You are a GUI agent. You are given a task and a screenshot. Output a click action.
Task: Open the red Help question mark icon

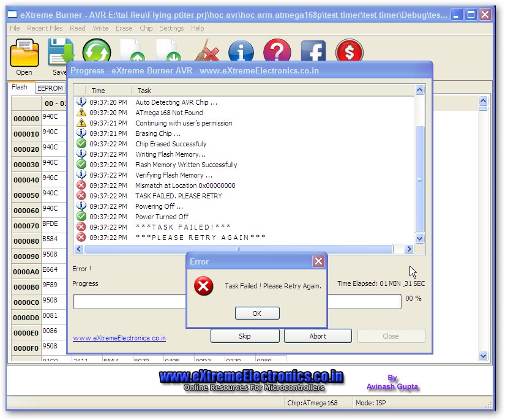click(x=277, y=50)
